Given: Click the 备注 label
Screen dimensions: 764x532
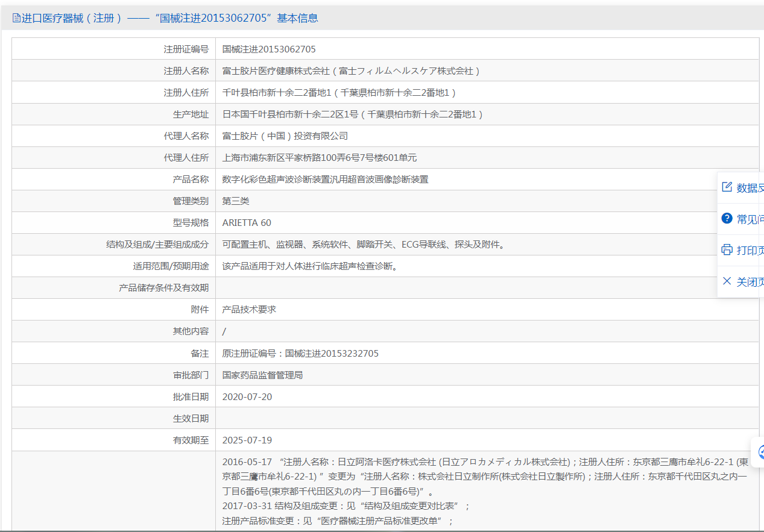Looking at the screenshot, I should point(200,353).
